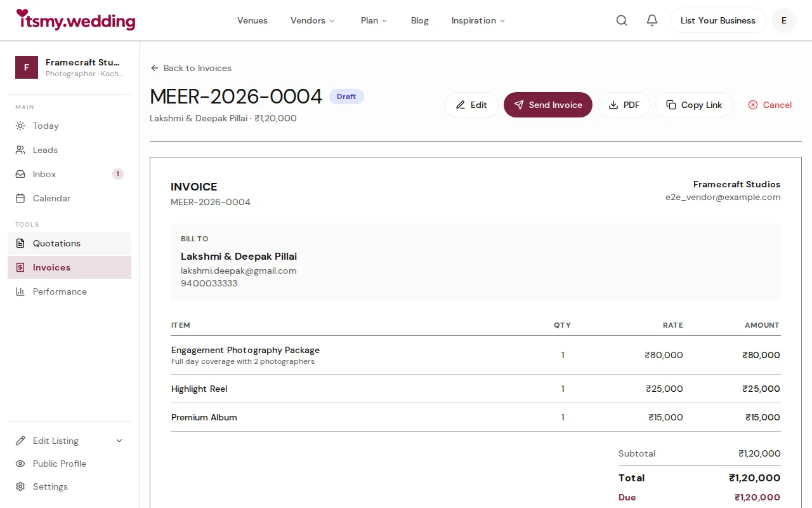Open the search magnifier icon

click(621, 20)
